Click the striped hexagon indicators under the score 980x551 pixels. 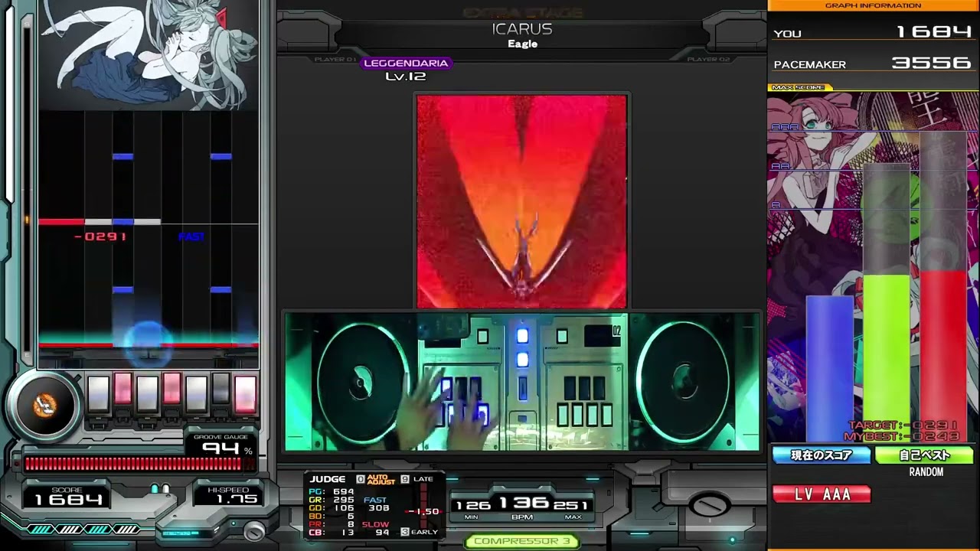click(84, 529)
